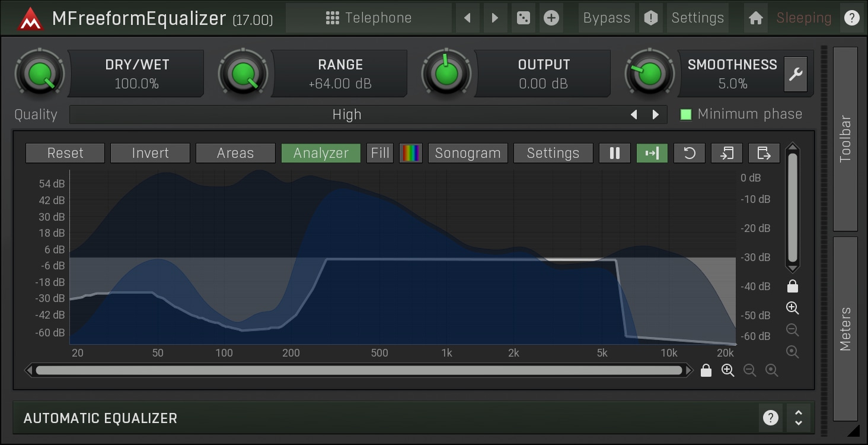Click the add preset plus icon

coord(551,18)
